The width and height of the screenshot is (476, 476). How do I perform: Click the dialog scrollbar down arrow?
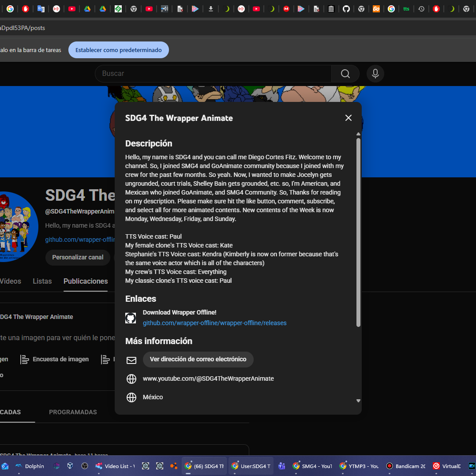point(358,401)
